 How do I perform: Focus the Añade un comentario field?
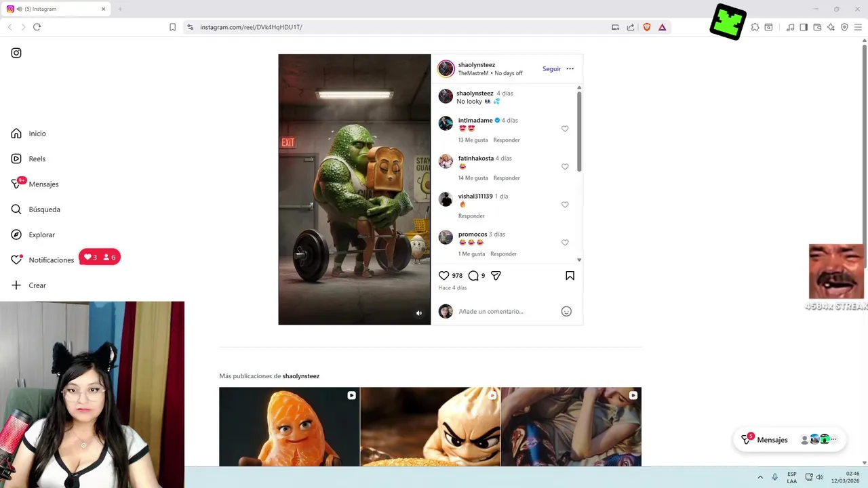[505, 311]
